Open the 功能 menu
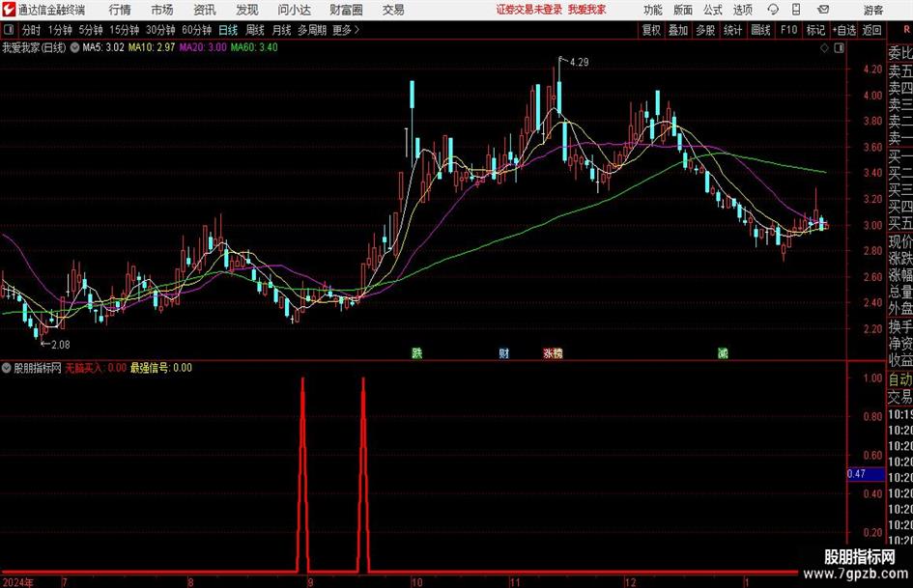The width and height of the screenshot is (913, 588). coord(653,10)
